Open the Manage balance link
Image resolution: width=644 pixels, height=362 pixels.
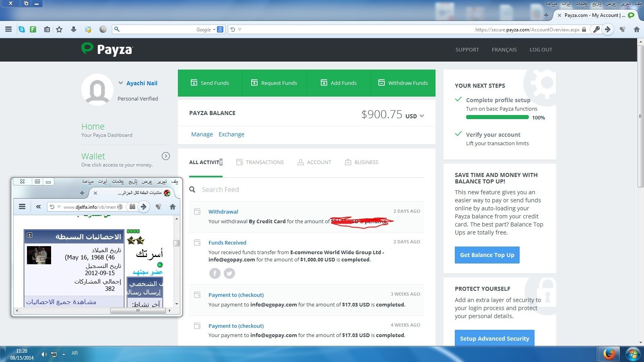[x=202, y=134]
